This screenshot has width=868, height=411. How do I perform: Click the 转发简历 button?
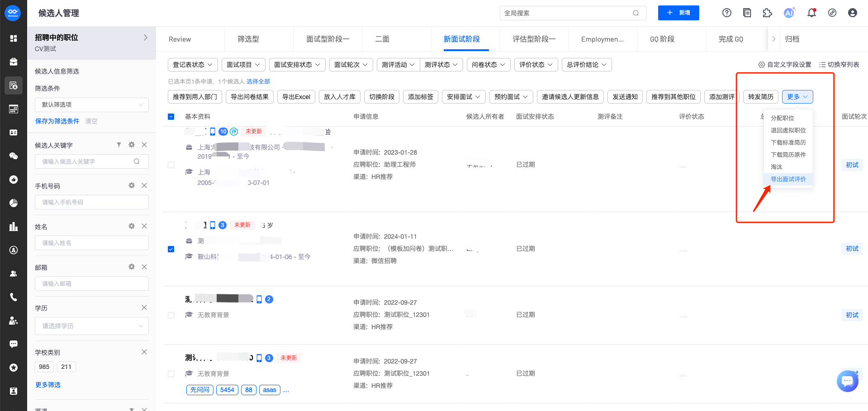coord(761,97)
